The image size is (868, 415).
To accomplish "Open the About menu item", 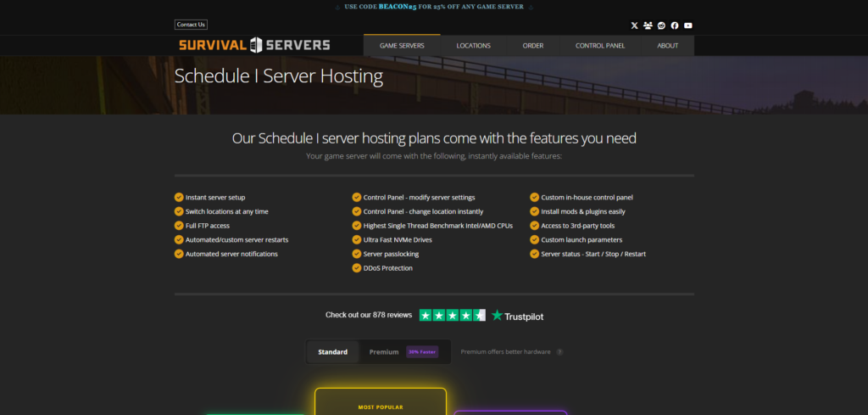I will tap(668, 46).
